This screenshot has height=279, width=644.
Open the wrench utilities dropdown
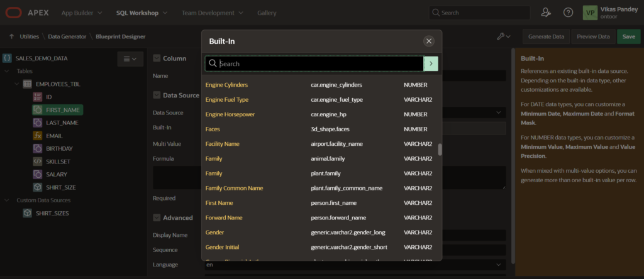(503, 36)
